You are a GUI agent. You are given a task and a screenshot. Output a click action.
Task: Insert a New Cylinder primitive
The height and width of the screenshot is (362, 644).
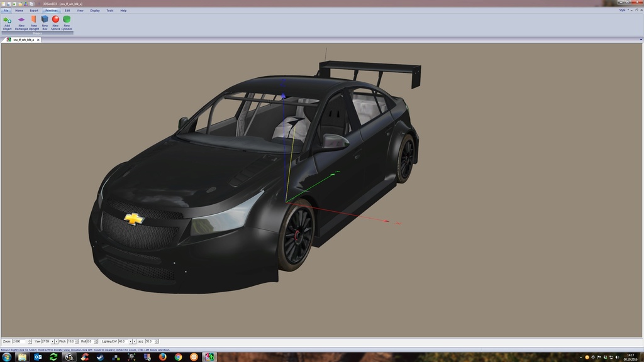click(67, 23)
